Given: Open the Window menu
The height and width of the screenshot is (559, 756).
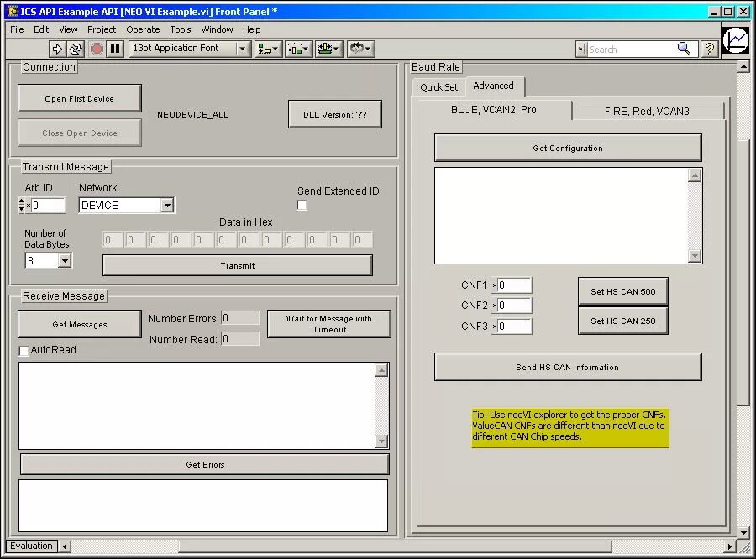Looking at the screenshot, I should point(217,29).
